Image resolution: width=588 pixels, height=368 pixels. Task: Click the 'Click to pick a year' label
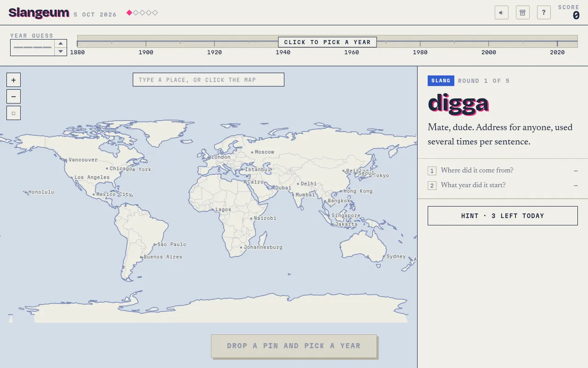point(327,42)
